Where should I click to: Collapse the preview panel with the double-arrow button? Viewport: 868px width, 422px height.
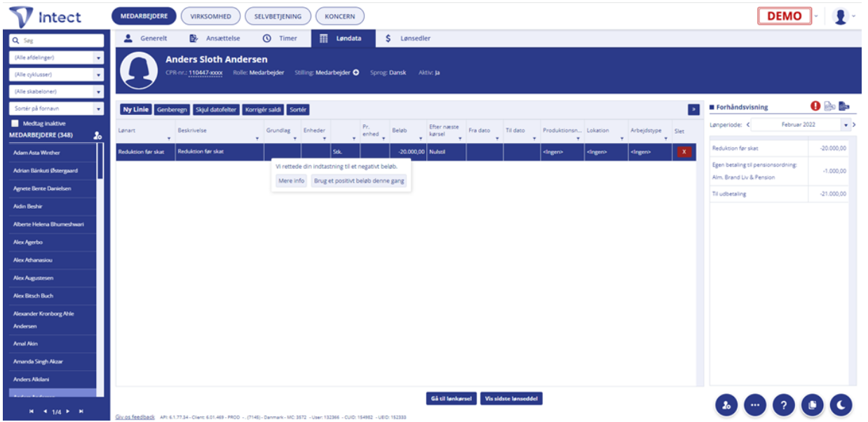pos(694,109)
